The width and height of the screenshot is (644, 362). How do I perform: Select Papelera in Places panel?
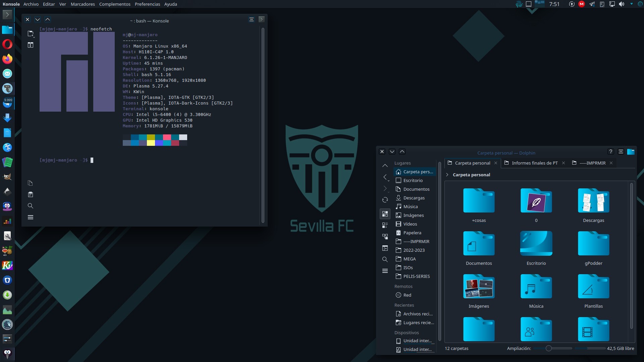(415, 233)
